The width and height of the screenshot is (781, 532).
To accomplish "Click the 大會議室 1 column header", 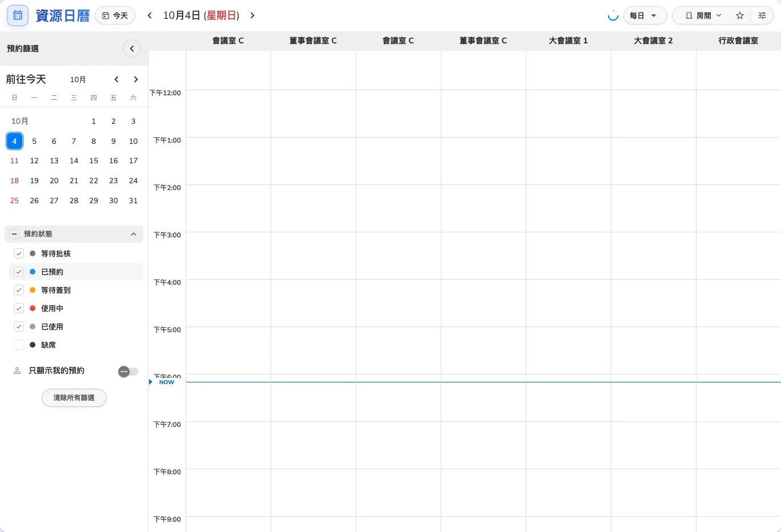I will pos(568,41).
